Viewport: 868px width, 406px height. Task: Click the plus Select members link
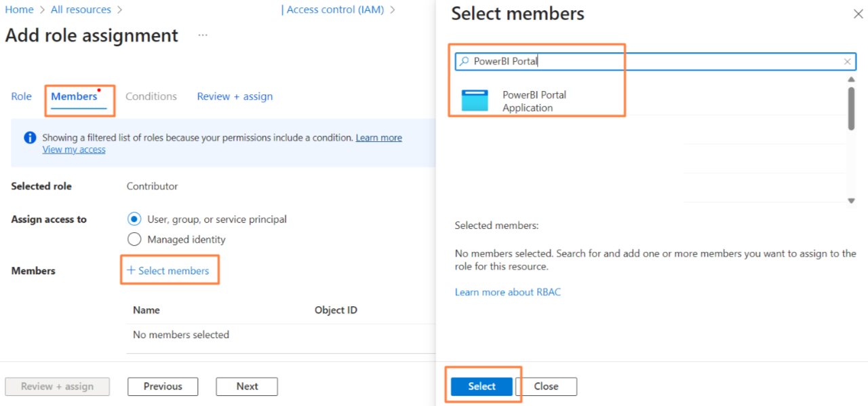pyautogui.click(x=168, y=270)
